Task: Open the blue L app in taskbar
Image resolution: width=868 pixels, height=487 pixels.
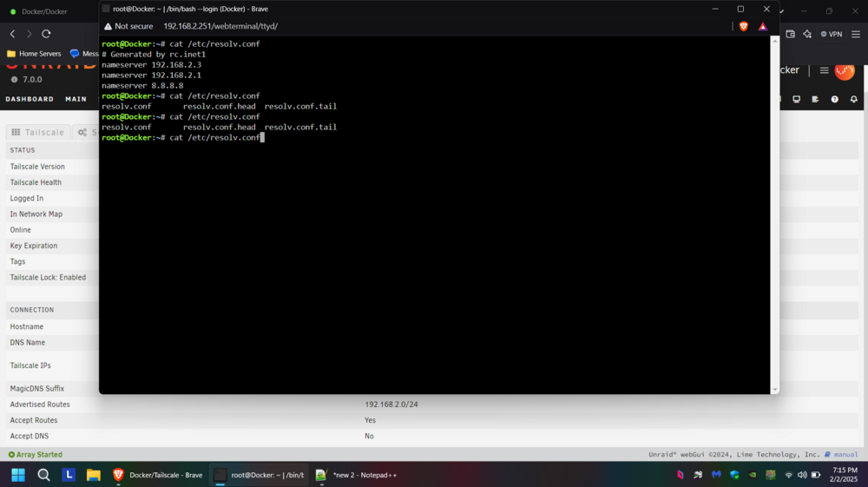Action: (69, 475)
